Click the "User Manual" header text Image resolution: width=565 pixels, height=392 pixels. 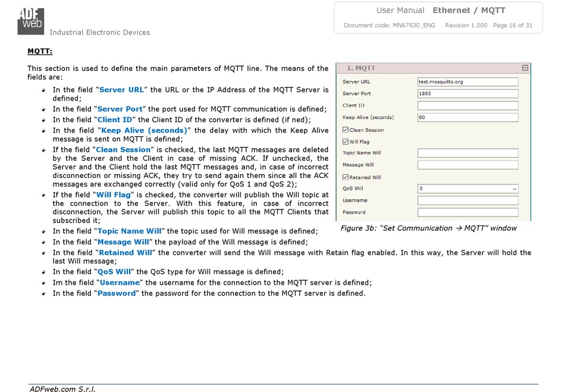click(400, 11)
